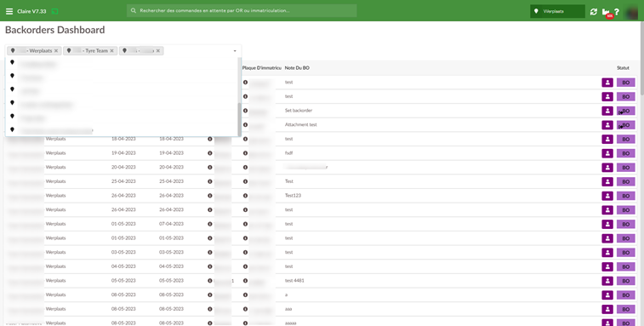Viewport: 644px width, 326px height.
Task: Click the refresh sync icon in header
Action: coord(594,12)
